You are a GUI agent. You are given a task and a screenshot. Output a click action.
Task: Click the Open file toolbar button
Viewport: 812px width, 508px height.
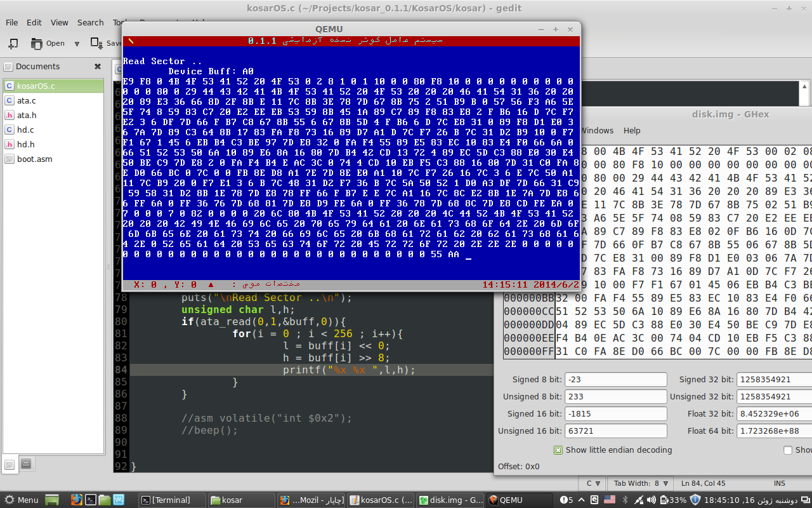[x=48, y=43]
